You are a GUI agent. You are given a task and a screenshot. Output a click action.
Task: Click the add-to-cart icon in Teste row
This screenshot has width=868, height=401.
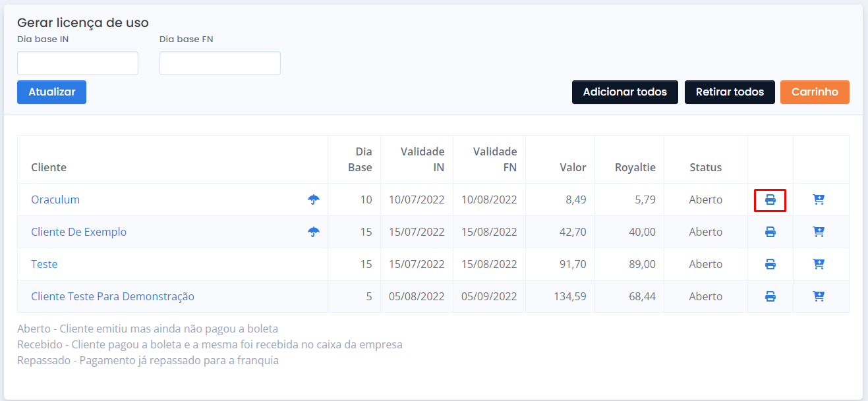(819, 264)
